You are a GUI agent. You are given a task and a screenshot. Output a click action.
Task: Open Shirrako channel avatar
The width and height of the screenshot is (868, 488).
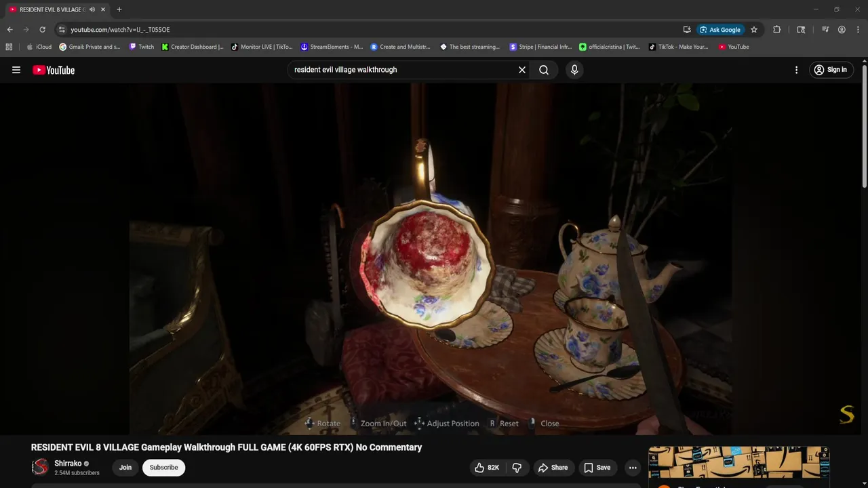pos(41,467)
